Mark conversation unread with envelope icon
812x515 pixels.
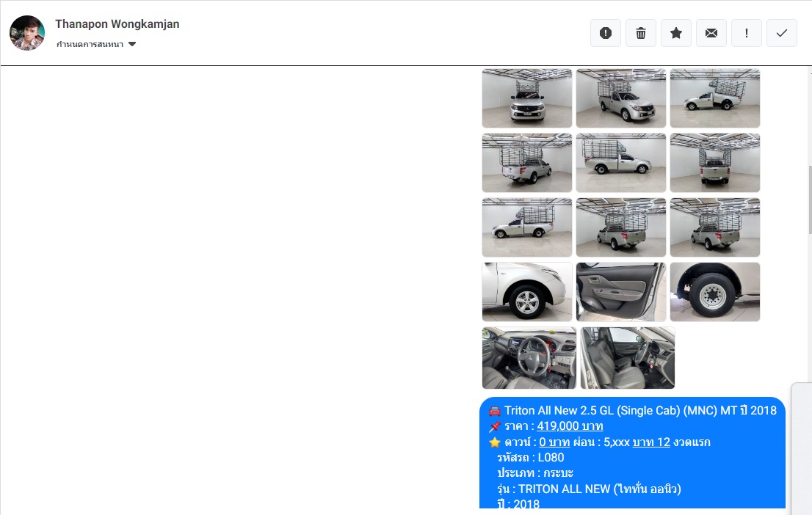click(711, 33)
